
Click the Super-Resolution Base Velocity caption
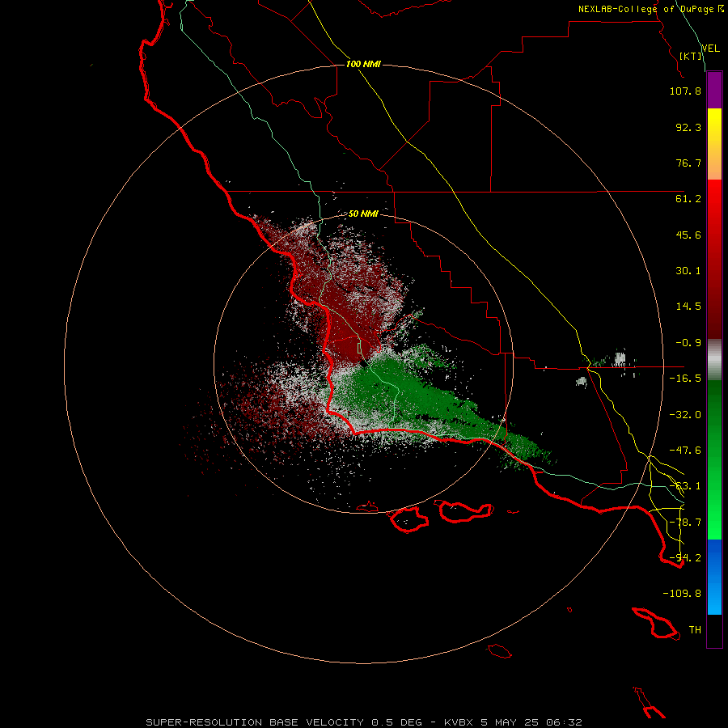tap(364, 722)
